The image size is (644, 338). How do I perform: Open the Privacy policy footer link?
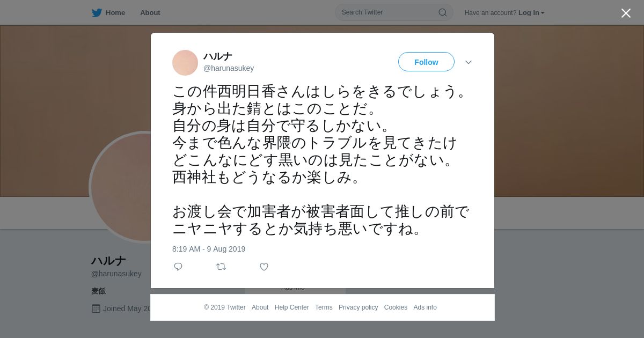pyautogui.click(x=358, y=307)
